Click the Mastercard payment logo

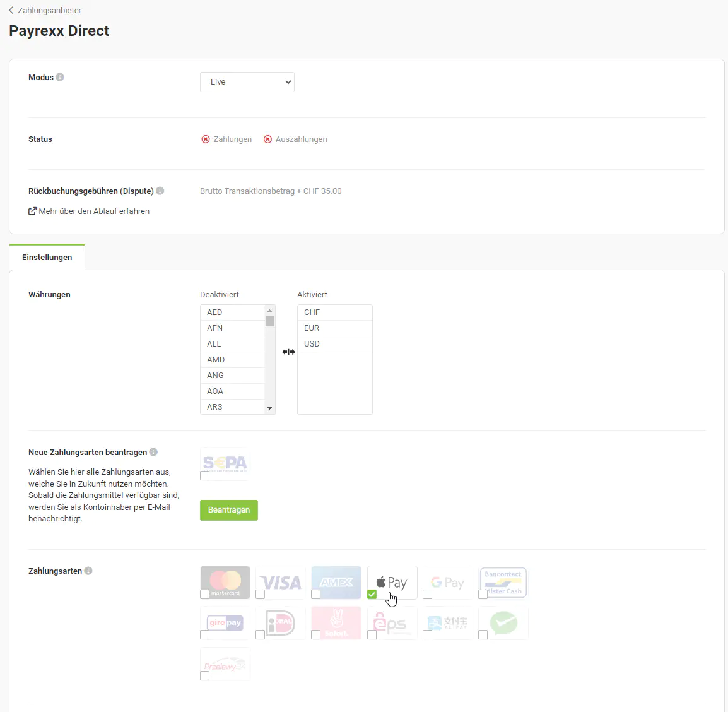[x=225, y=581]
